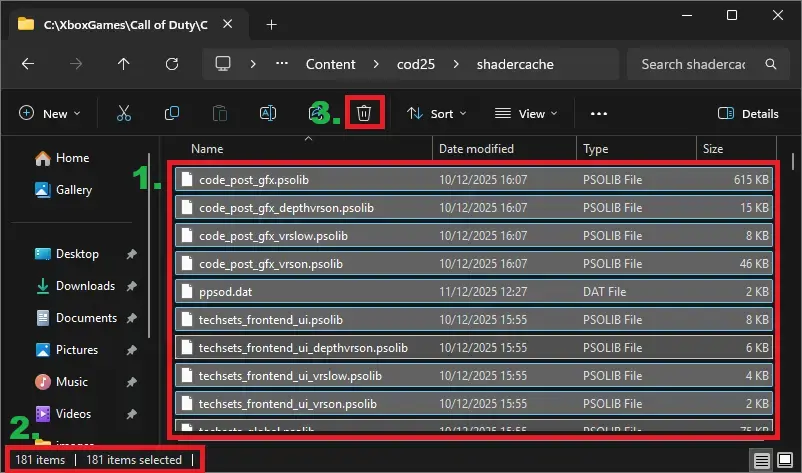Viewport: 802px width, 473px height.
Task: Sort by Type column header
Action: [595, 149]
